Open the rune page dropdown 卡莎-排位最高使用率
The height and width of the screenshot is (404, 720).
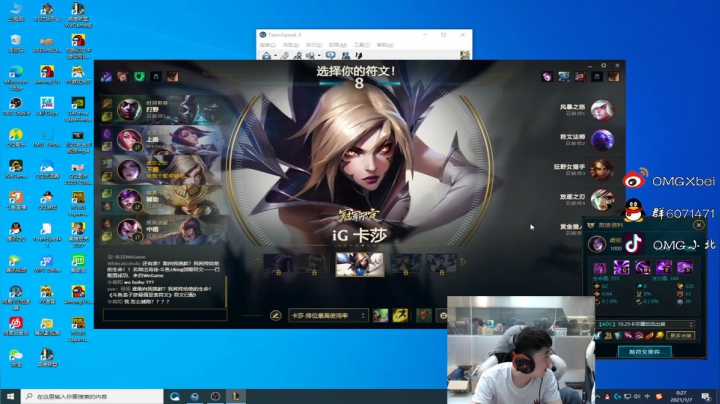point(328,315)
